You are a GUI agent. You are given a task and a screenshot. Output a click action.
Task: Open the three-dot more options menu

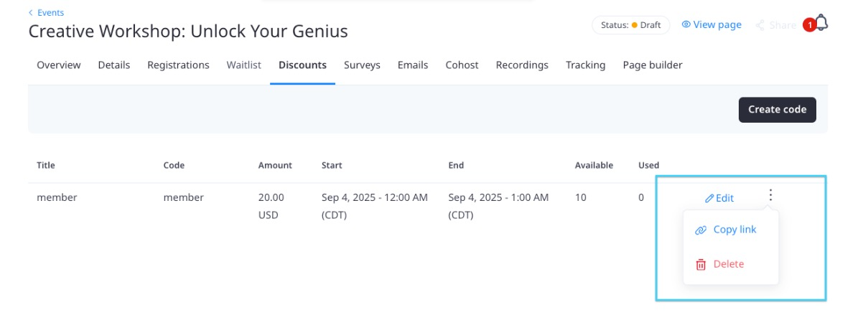770,195
